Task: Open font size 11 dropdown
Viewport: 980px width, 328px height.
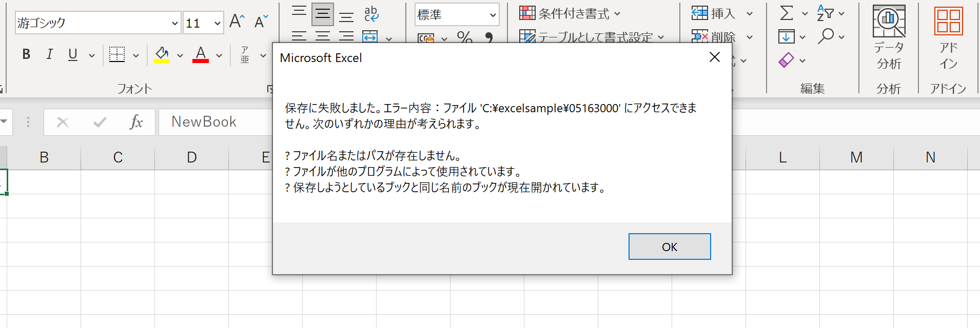Action: click(x=218, y=23)
